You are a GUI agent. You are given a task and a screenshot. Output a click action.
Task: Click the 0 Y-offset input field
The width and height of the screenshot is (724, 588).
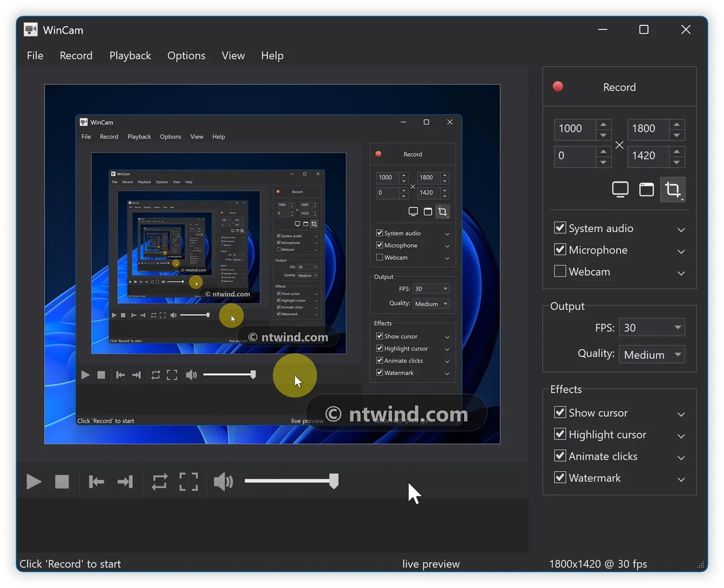point(576,156)
